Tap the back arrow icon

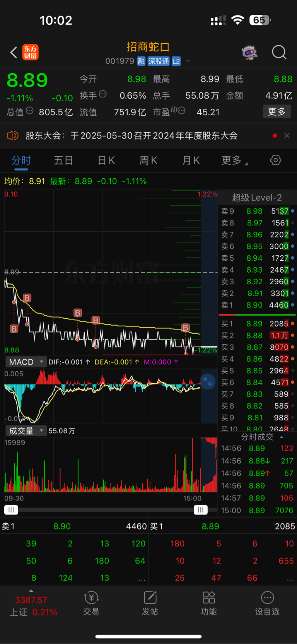coord(14,52)
